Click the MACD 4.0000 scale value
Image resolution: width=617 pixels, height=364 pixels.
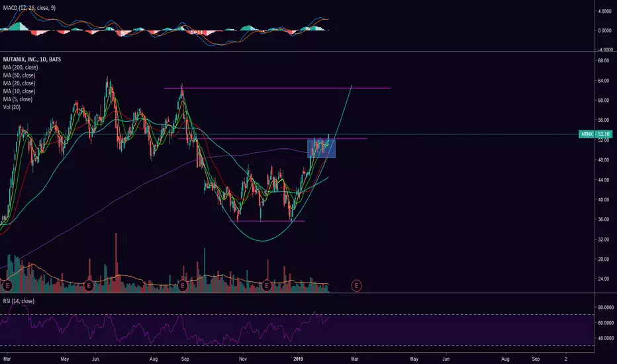click(605, 11)
